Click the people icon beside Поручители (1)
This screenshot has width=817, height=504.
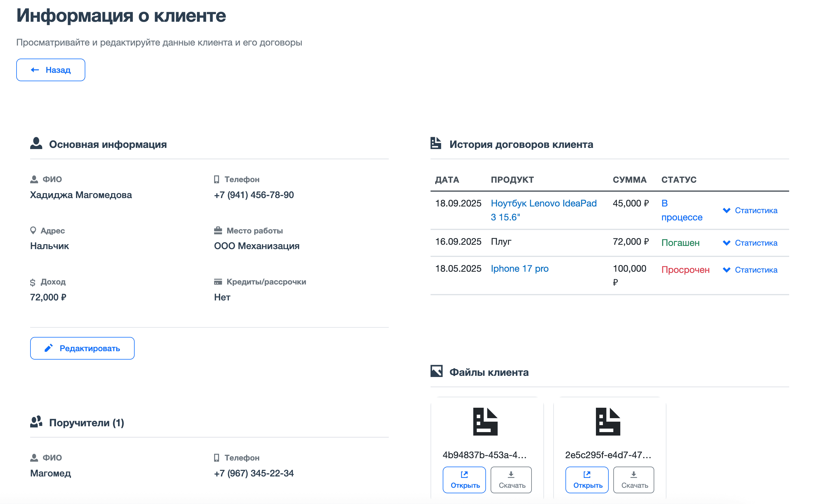pos(36,422)
